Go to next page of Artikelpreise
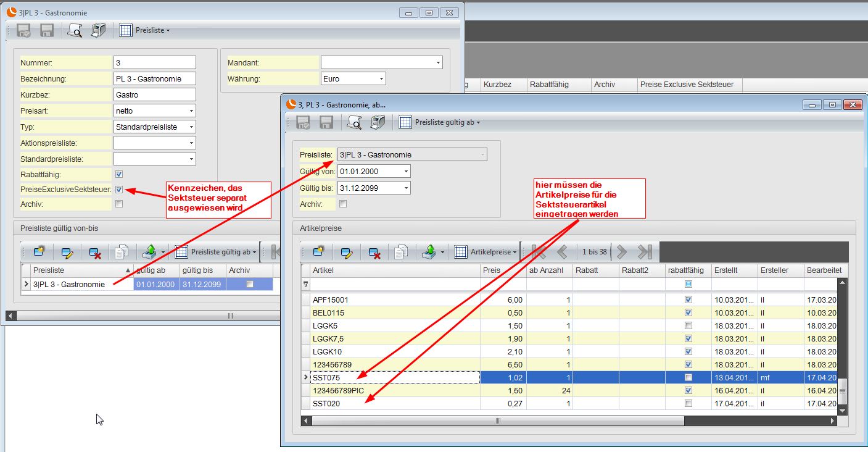 click(x=621, y=252)
